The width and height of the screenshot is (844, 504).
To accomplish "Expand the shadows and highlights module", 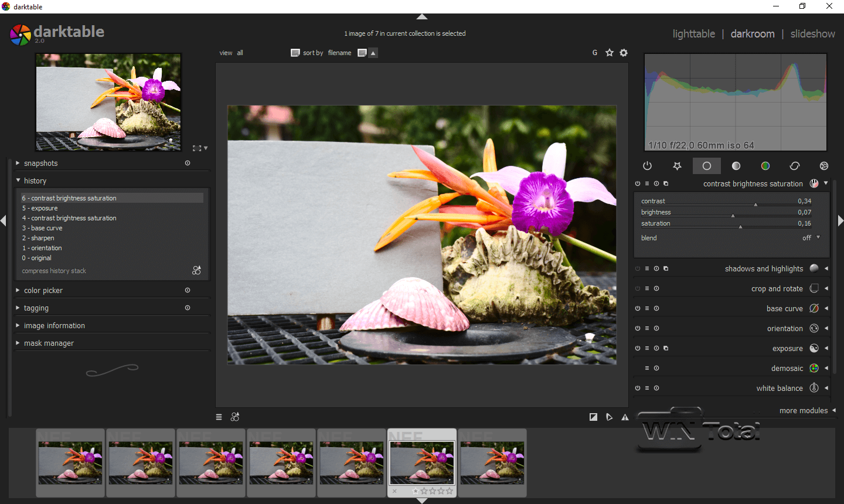I will click(x=764, y=268).
